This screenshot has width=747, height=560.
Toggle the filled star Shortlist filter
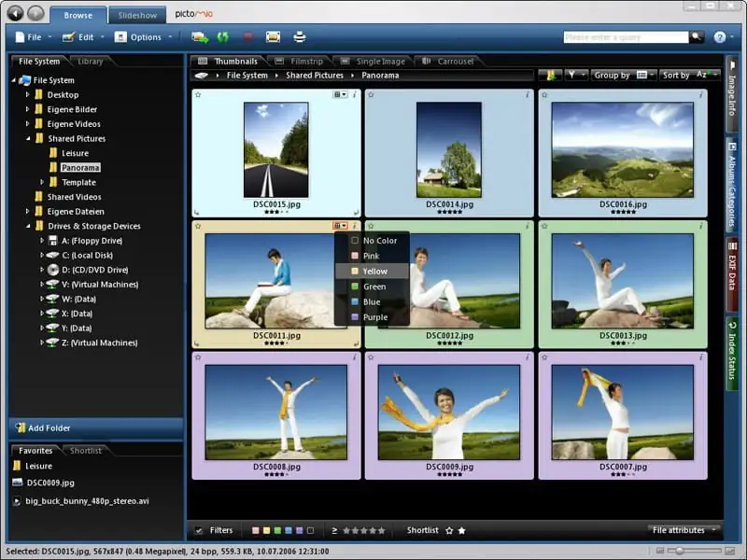coord(461,530)
